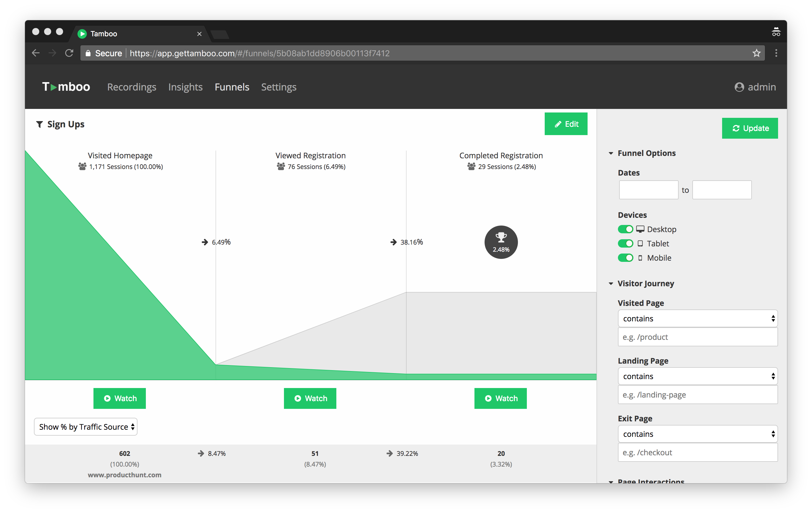Image resolution: width=812 pixels, height=513 pixels.
Task: Collapse the Funnel Options section
Action: 611,153
